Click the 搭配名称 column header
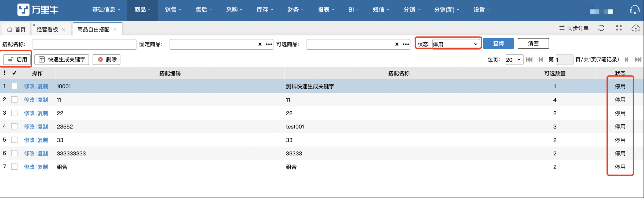The height and width of the screenshot is (198, 644). tap(399, 73)
